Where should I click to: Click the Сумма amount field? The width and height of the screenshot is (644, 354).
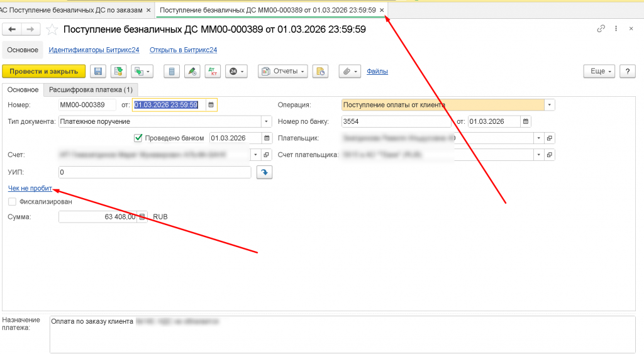[x=97, y=217]
